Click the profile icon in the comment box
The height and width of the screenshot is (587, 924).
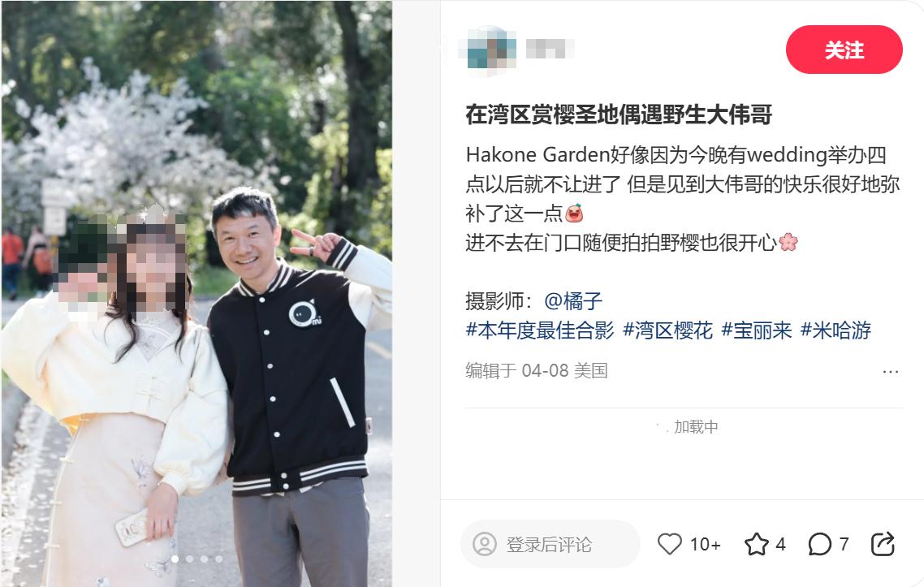pyautogui.click(x=485, y=544)
